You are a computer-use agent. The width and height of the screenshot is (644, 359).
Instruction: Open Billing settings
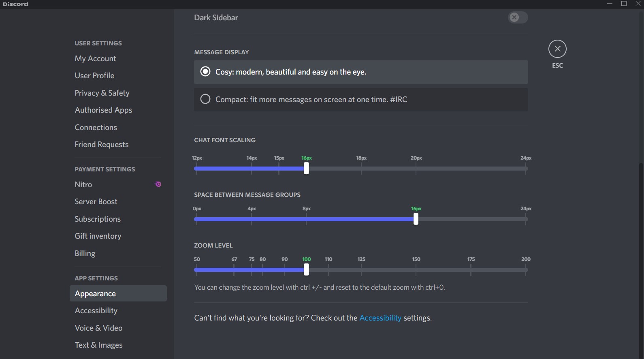pyautogui.click(x=85, y=253)
